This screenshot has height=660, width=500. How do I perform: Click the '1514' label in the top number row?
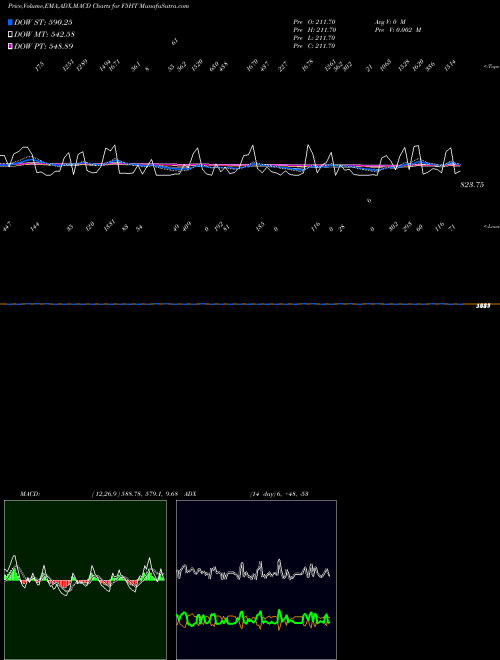(x=450, y=65)
